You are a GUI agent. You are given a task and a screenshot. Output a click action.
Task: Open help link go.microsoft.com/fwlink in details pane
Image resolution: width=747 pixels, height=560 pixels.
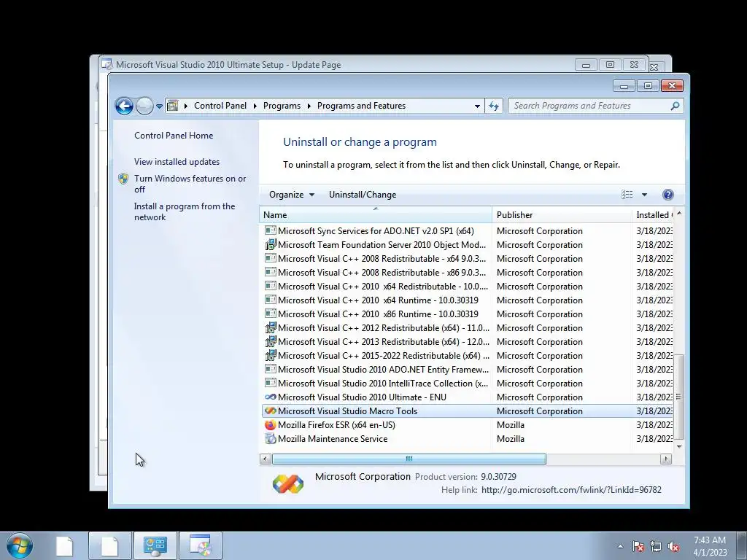571,490
